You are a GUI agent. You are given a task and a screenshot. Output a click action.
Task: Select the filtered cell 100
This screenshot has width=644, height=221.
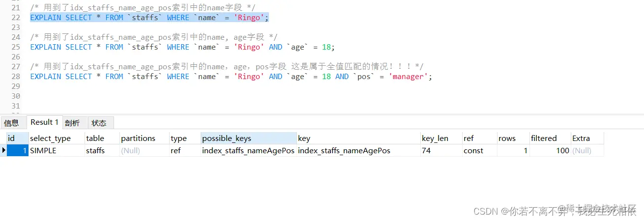pos(550,151)
